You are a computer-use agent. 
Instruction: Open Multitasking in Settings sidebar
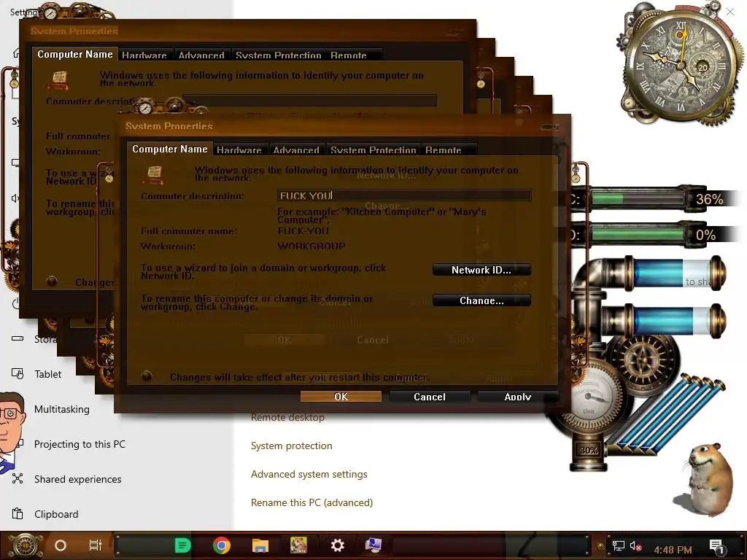tap(62, 409)
